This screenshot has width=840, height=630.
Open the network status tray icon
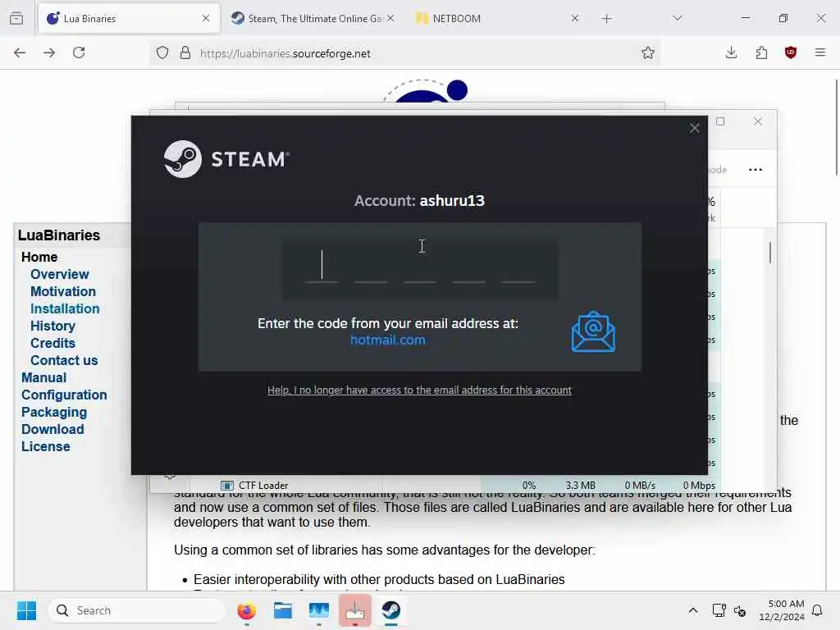click(x=719, y=610)
